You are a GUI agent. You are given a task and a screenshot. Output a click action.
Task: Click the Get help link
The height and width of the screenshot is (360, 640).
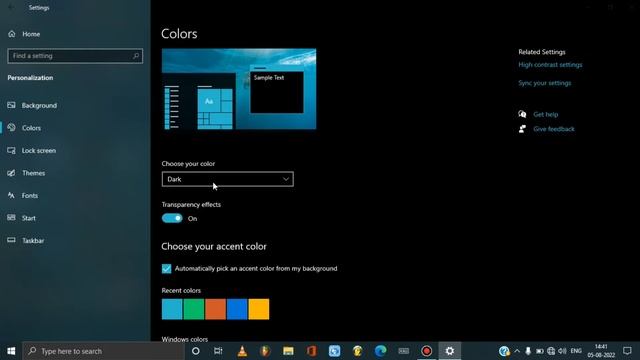point(545,114)
